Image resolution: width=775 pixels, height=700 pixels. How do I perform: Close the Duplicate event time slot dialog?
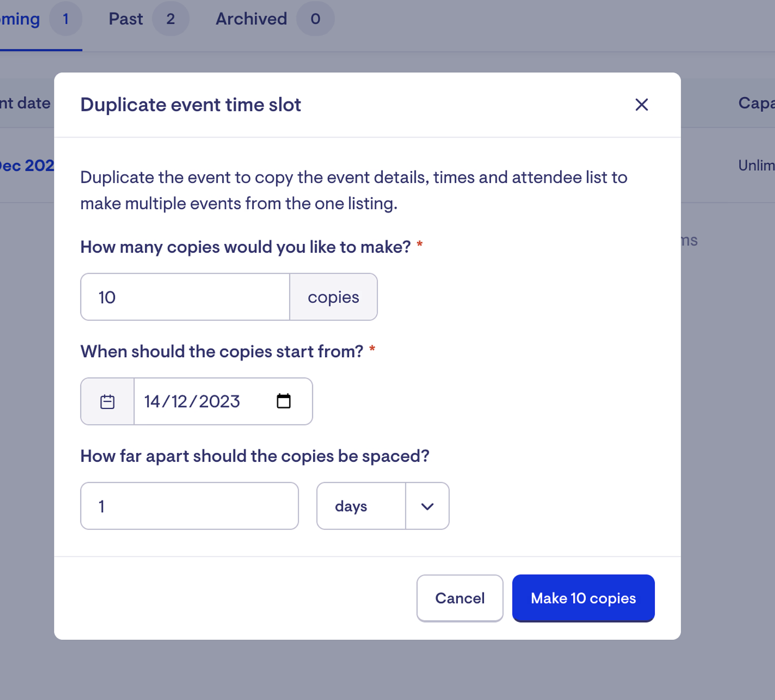pyautogui.click(x=641, y=105)
